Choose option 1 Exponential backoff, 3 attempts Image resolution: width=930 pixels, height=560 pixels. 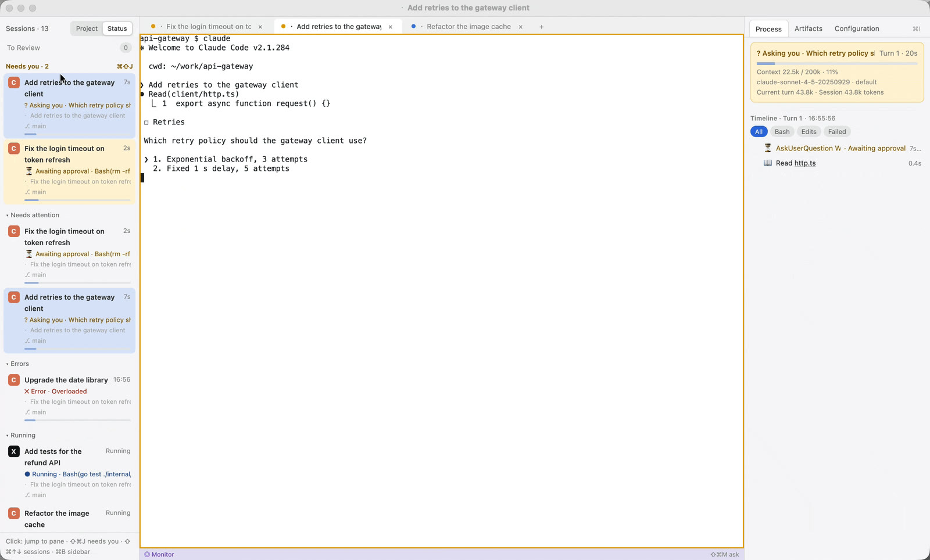tap(230, 159)
